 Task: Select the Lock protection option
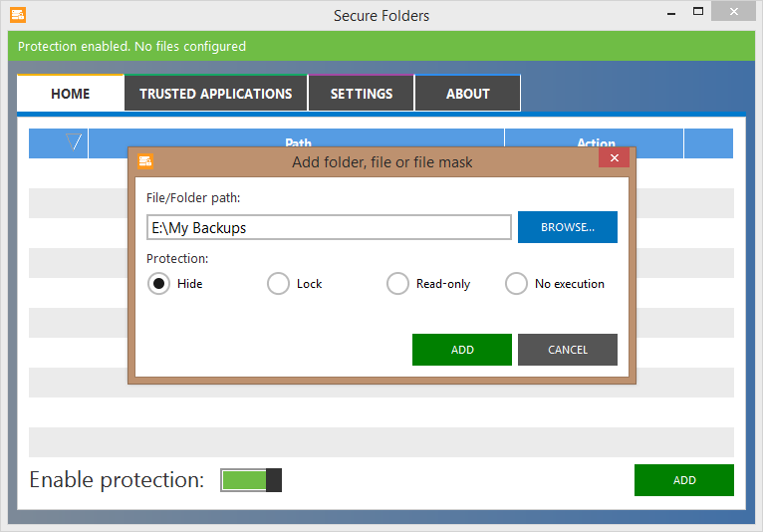click(278, 283)
